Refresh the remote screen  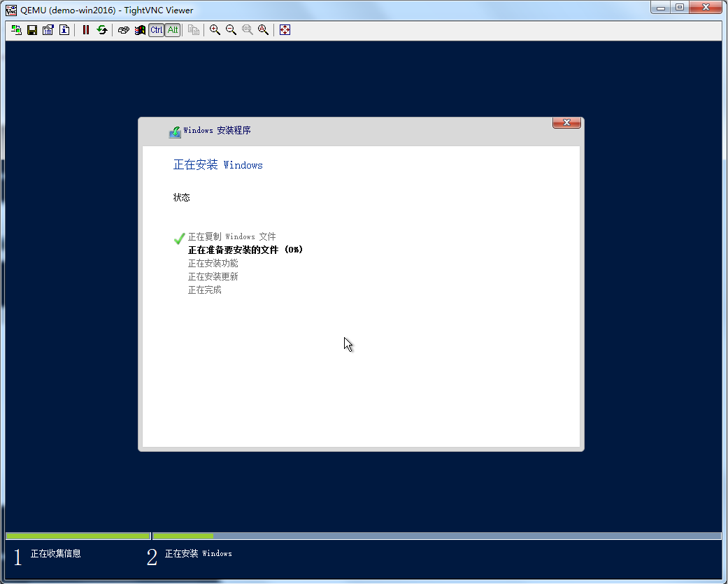[x=102, y=30]
